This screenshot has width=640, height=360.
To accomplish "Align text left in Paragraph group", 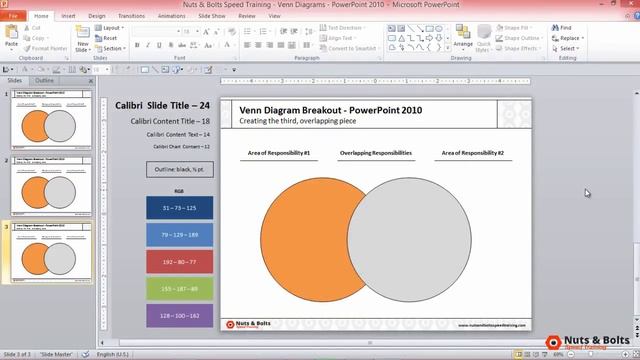I will click(247, 45).
